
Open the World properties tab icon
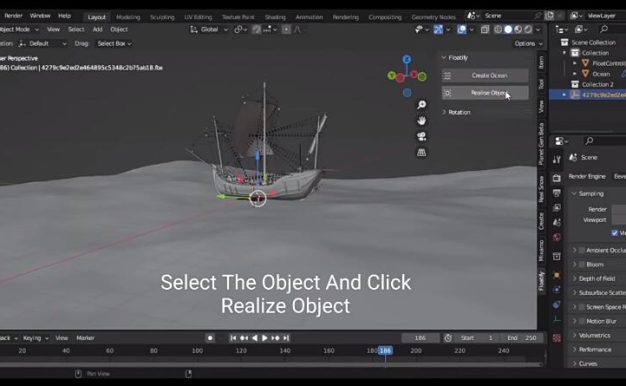pyautogui.click(x=557, y=237)
